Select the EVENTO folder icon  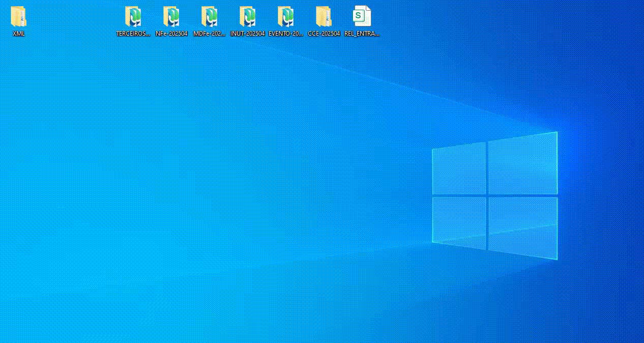[286, 16]
